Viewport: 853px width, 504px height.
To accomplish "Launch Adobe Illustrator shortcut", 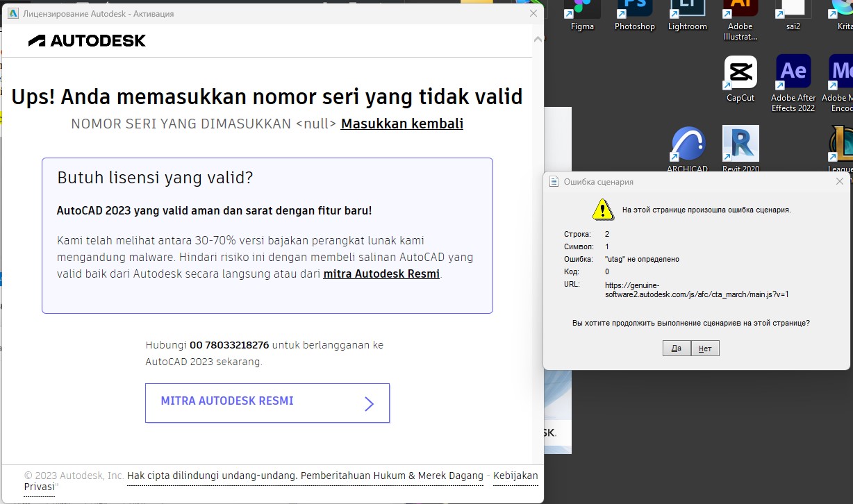I will pyautogui.click(x=740, y=19).
